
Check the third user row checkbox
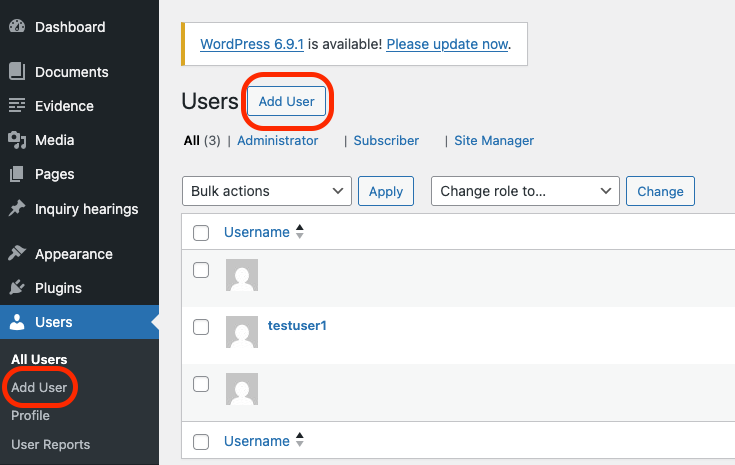click(201, 384)
